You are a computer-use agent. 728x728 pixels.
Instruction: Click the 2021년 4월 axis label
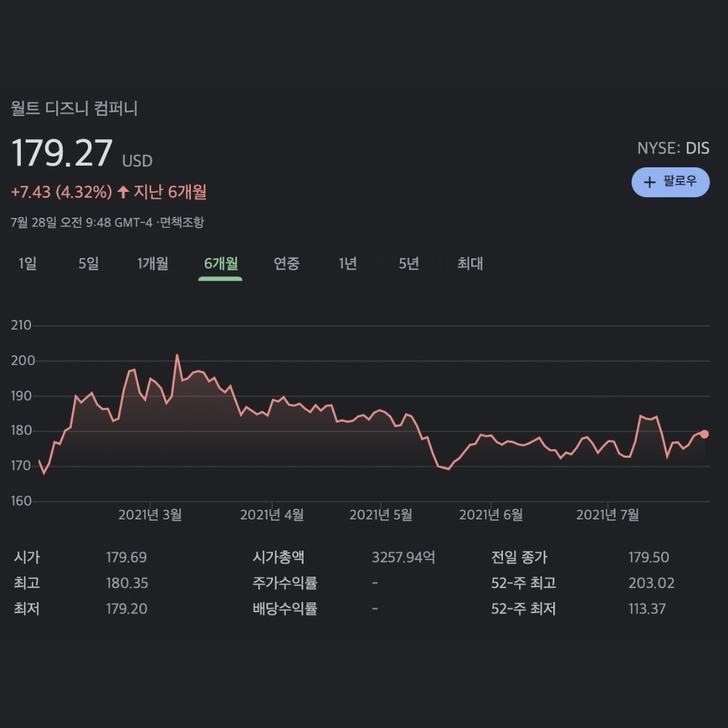click(x=272, y=514)
